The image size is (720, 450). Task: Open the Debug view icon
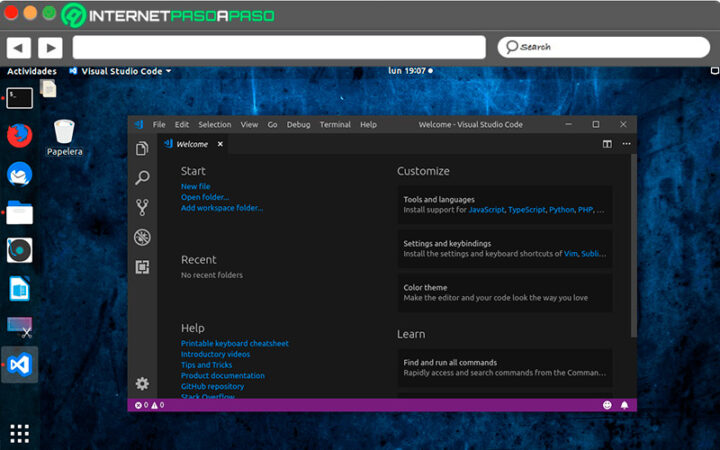click(142, 237)
